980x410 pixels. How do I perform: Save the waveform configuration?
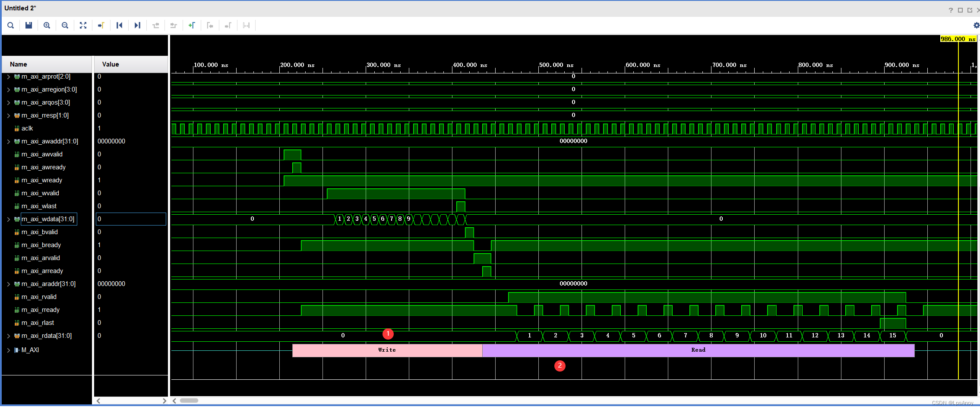click(x=28, y=25)
